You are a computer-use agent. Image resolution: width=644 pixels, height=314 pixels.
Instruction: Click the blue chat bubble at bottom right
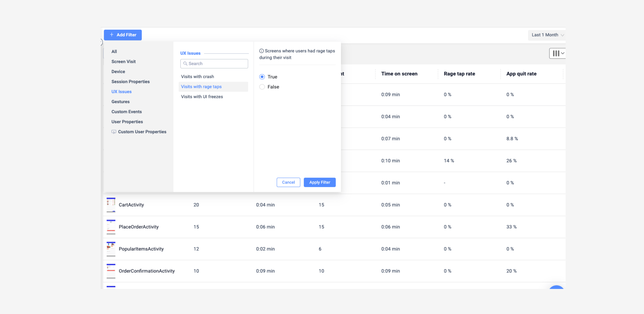[x=556, y=288]
